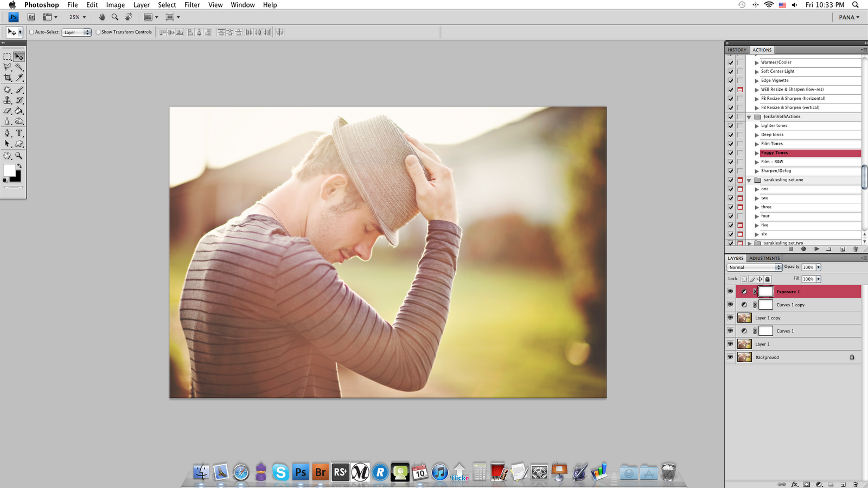This screenshot has width=868, height=488.
Task: Expand the Foggy Tones action
Action: tap(757, 153)
